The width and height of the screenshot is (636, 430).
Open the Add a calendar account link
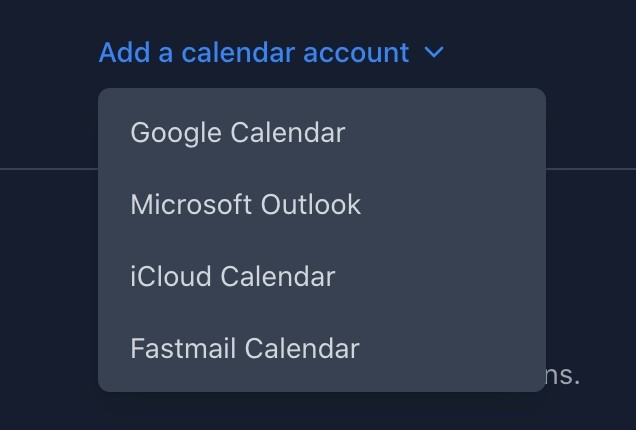(x=254, y=53)
